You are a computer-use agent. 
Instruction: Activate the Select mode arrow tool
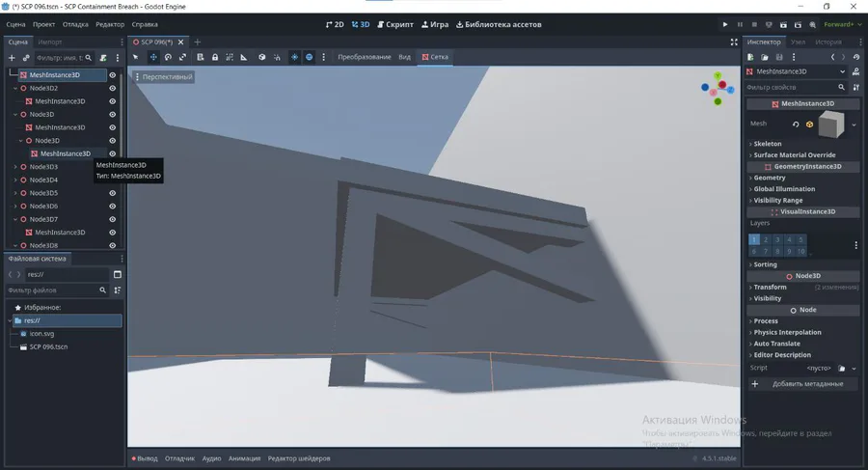[x=136, y=57]
